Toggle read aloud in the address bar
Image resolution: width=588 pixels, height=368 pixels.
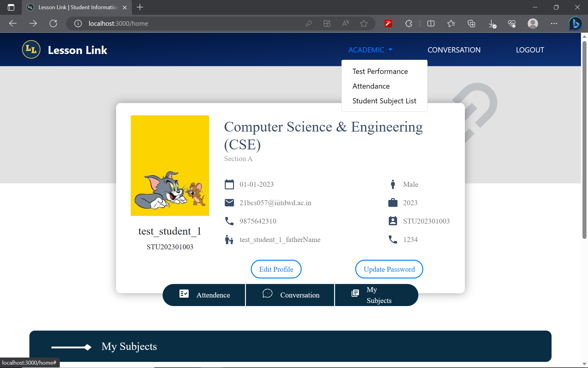(345, 23)
